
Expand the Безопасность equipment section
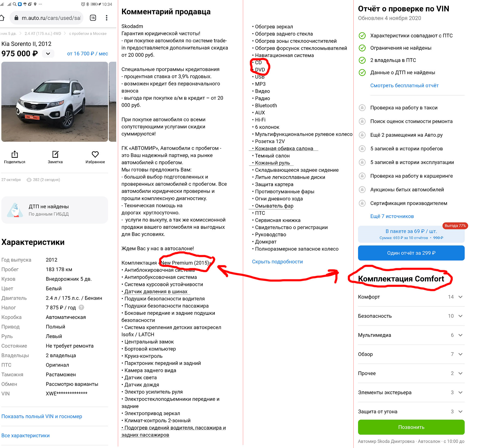click(x=411, y=316)
